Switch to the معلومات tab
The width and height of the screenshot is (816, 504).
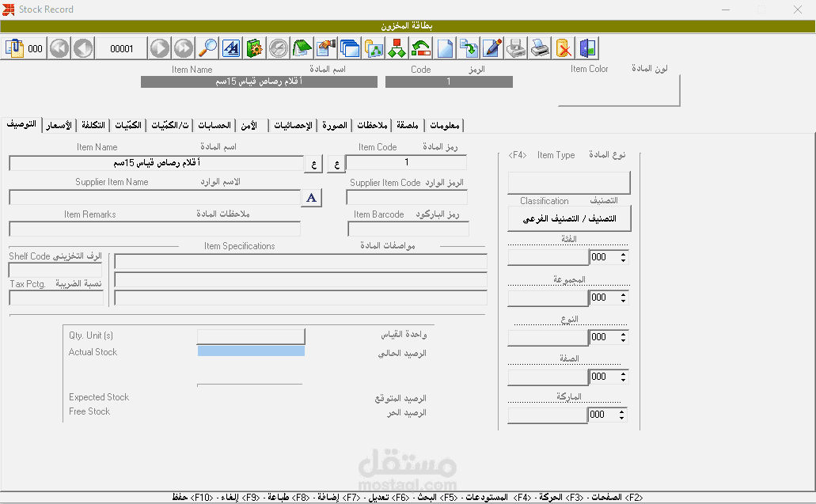445,125
